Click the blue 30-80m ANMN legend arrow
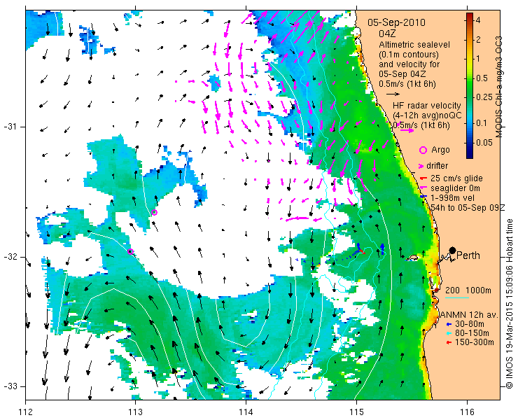 [448, 324]
